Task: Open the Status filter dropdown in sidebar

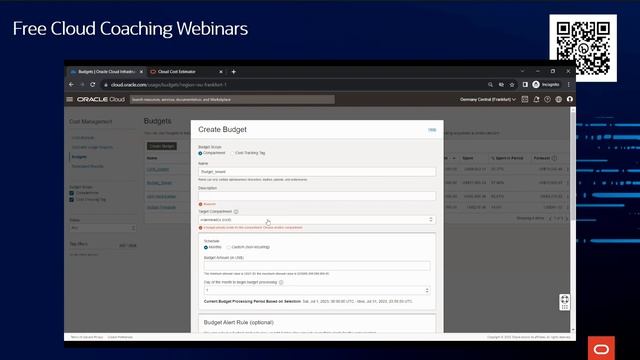Action: point(103,228)
